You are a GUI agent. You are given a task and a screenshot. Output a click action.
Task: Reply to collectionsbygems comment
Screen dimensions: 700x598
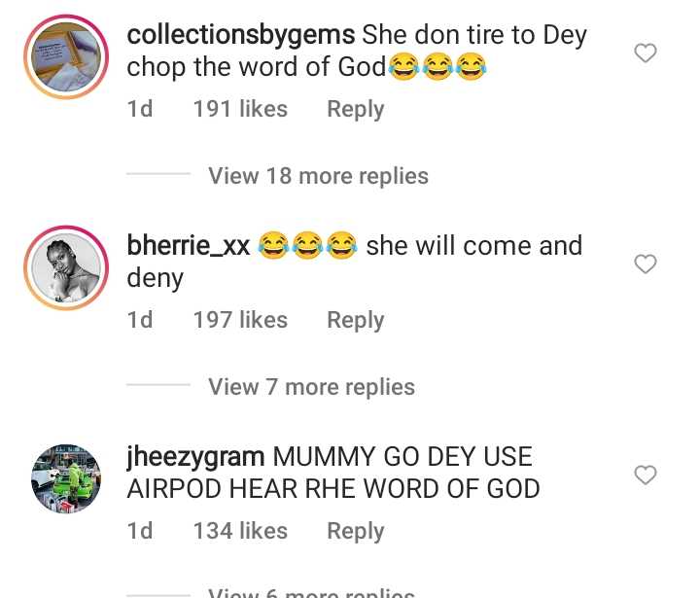pos(355,109)
